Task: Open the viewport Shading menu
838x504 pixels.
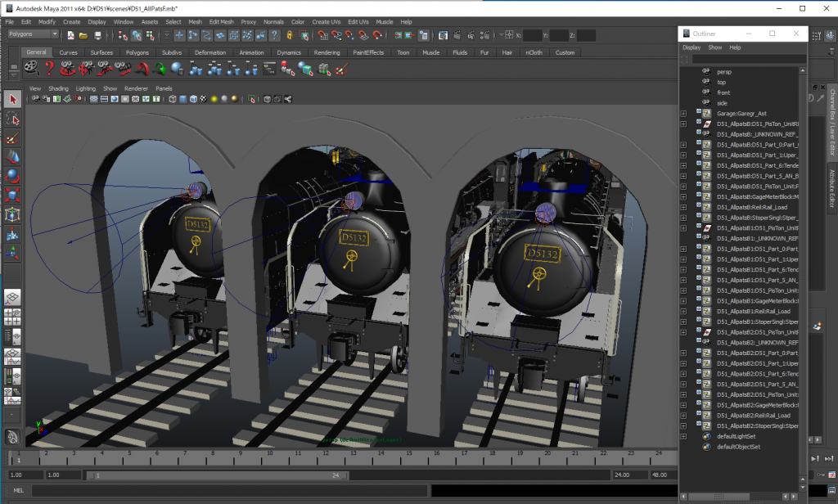Action: click(58, 88)
